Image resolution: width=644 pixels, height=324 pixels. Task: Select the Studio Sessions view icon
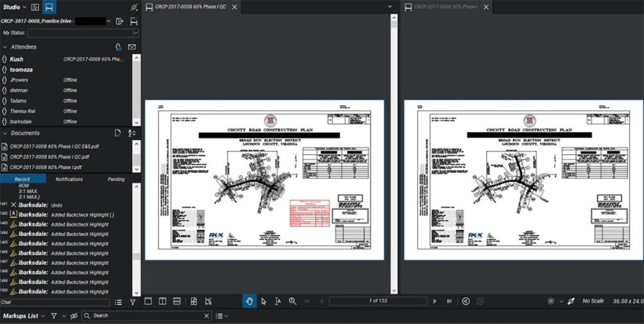click(x=49, y=7)
